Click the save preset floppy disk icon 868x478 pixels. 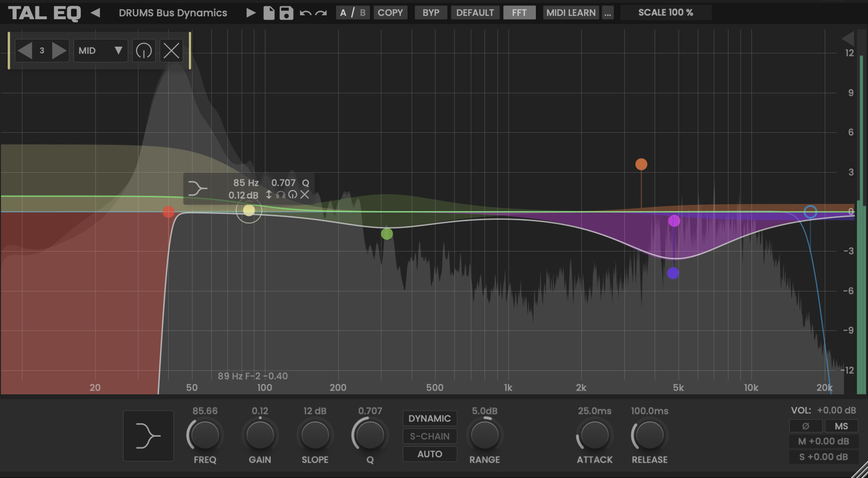tap(286, 13)
